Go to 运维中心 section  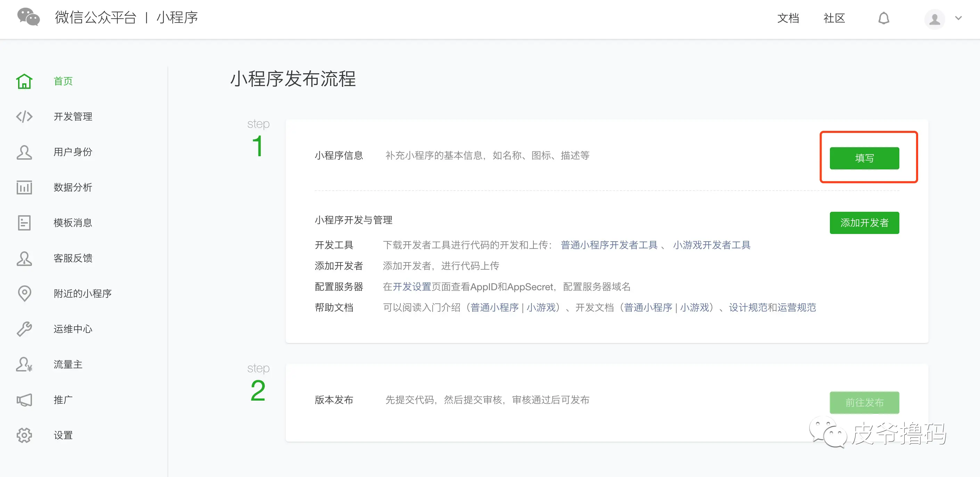pyautogui.click(x=73, y=329)
